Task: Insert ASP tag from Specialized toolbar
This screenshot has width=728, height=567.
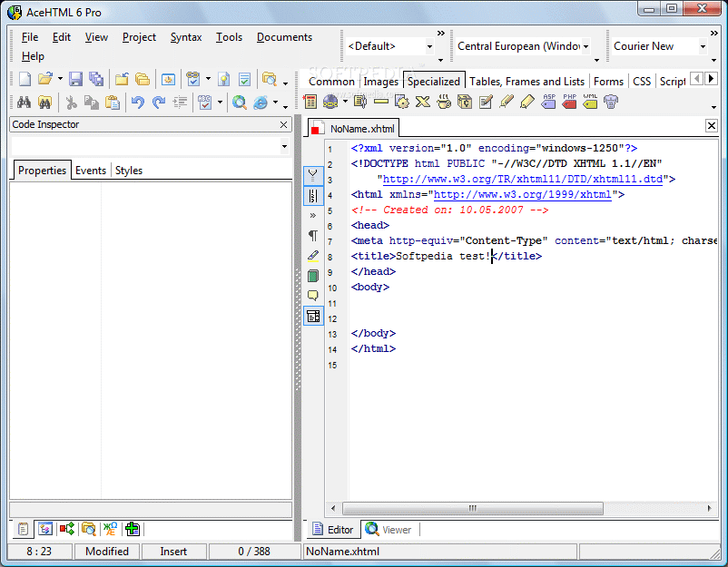Action: pos(548,102)
